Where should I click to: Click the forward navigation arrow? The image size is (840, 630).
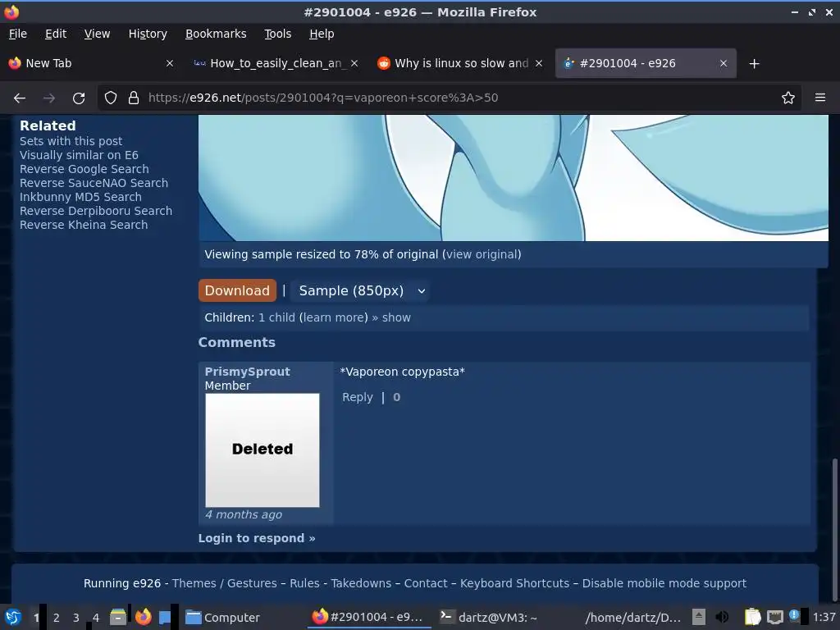tap(48, 98)
